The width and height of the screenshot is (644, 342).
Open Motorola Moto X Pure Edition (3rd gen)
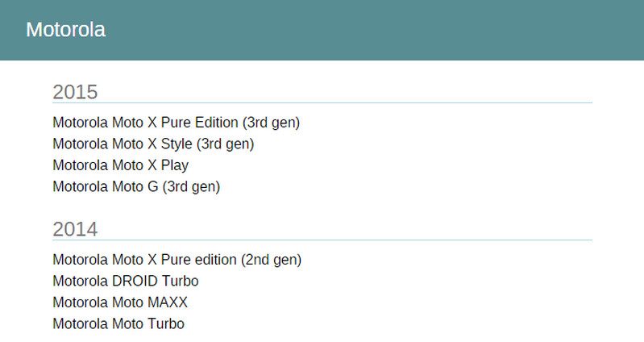coord(176,123)
